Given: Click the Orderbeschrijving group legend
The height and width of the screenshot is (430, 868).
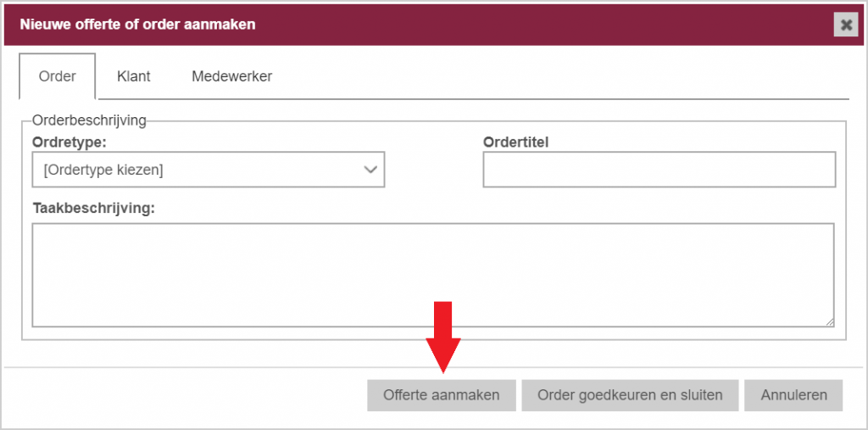Looking at the screenshot, I should (x=89, y=120).
